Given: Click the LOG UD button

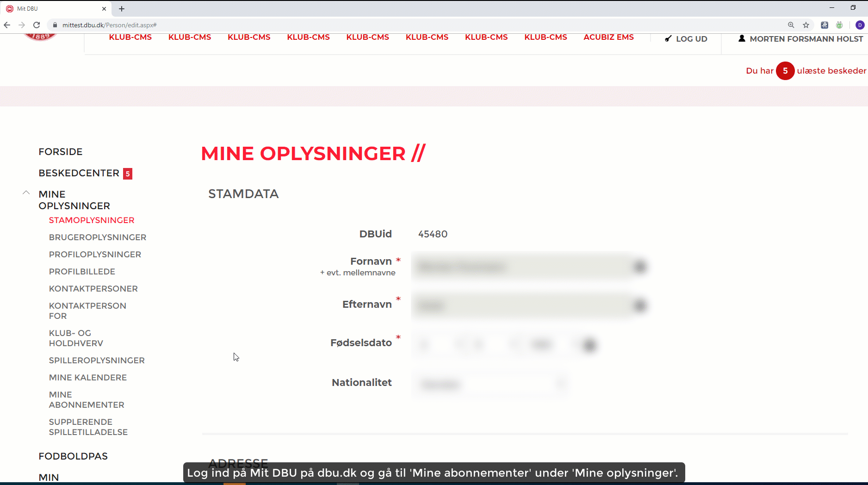Looking at the screenshot, I should [x=686, y=39].
